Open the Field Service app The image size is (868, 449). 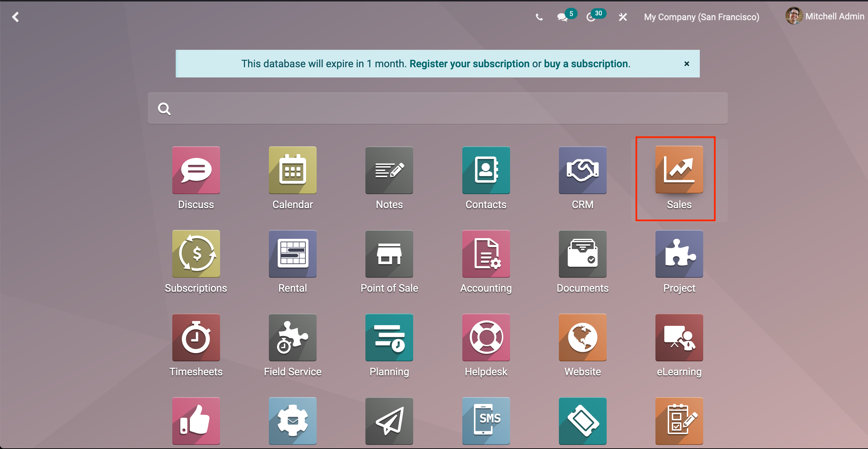[x=292, y=337]
